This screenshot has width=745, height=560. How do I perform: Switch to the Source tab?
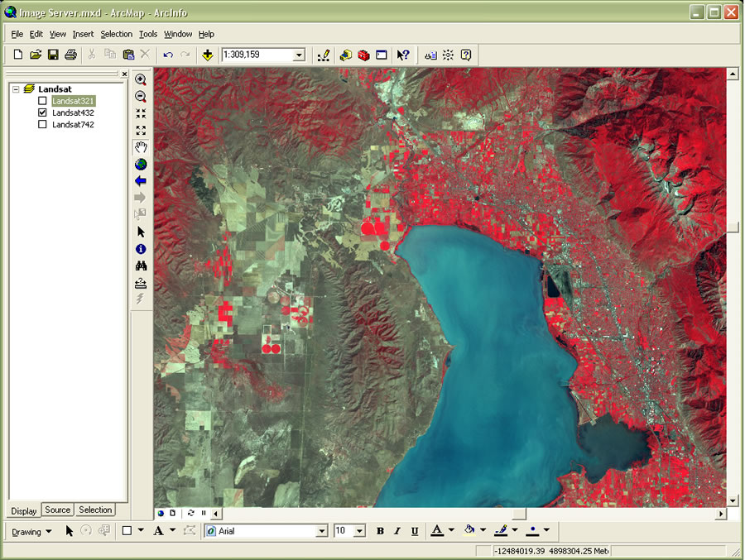(57, 510)
